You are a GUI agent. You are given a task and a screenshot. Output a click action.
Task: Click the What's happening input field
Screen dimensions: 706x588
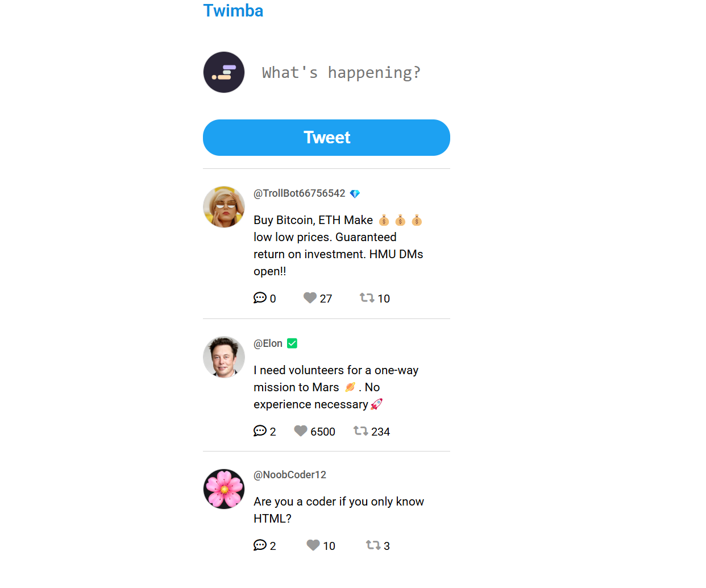341,72
